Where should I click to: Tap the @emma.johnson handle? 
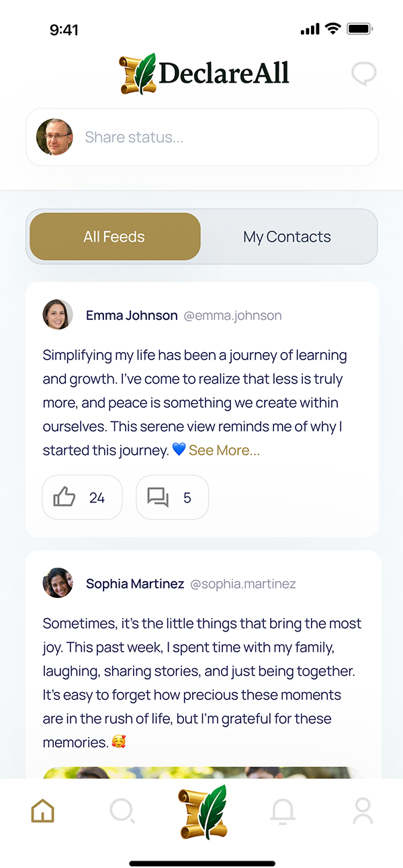(x=233, y=315)
